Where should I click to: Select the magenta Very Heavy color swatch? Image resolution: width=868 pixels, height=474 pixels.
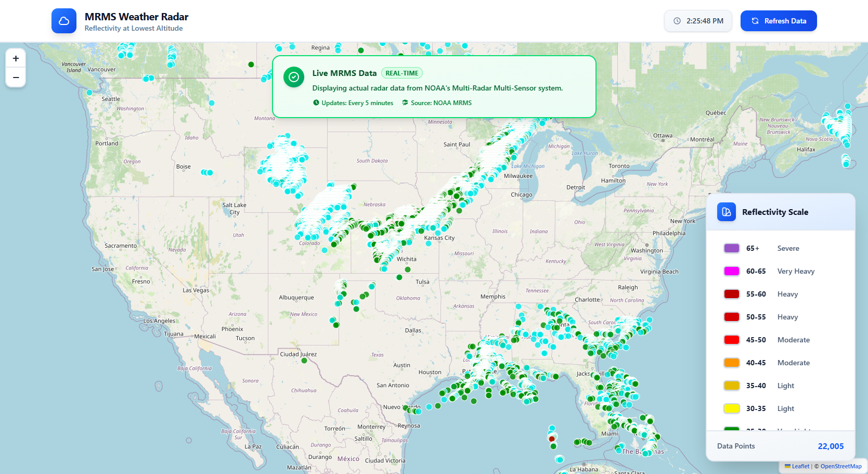coord(731,271)
